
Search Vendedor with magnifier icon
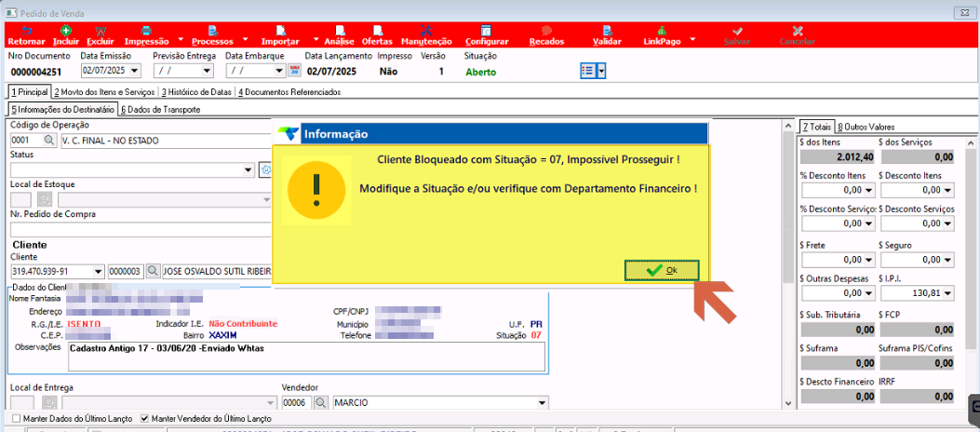tap(321, 402)
